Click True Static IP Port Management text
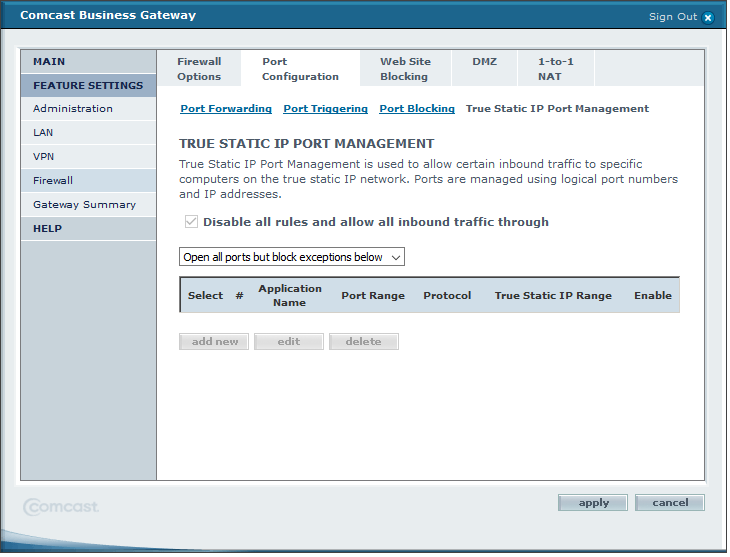 point(559,109)
